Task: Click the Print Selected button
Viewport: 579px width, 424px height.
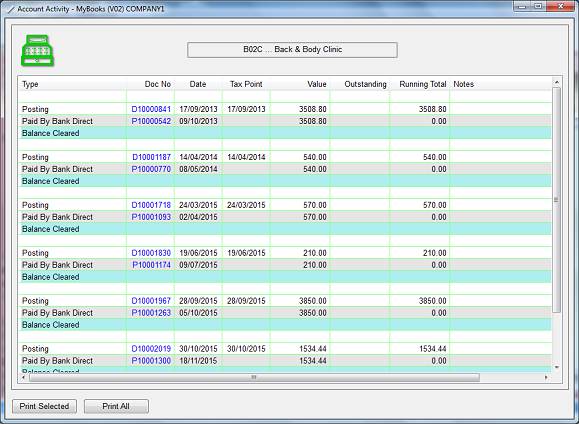Action: click(44, 406)
